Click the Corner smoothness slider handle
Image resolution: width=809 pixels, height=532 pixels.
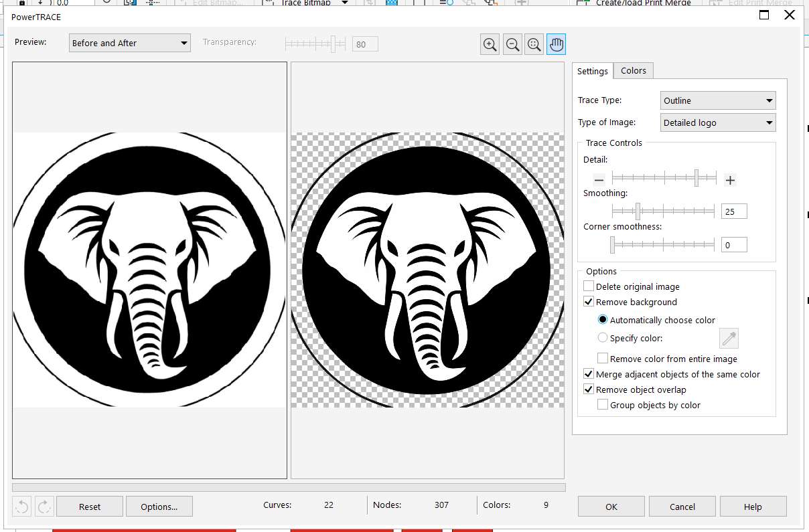point(612,245)
